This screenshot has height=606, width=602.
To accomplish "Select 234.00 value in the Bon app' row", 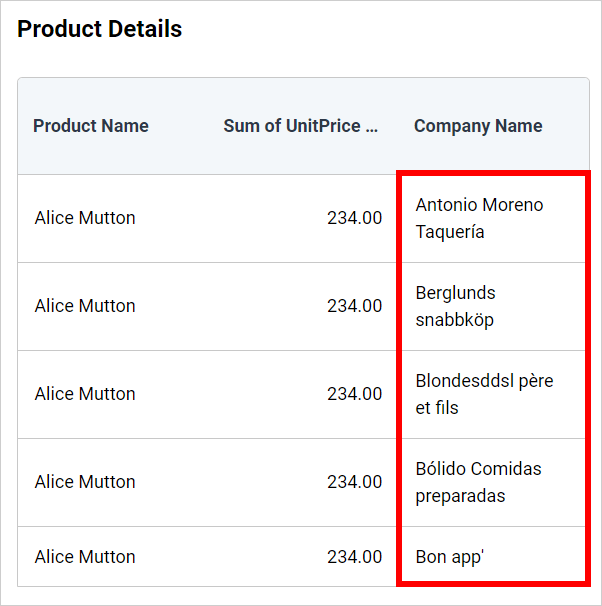I will (354, 557).
